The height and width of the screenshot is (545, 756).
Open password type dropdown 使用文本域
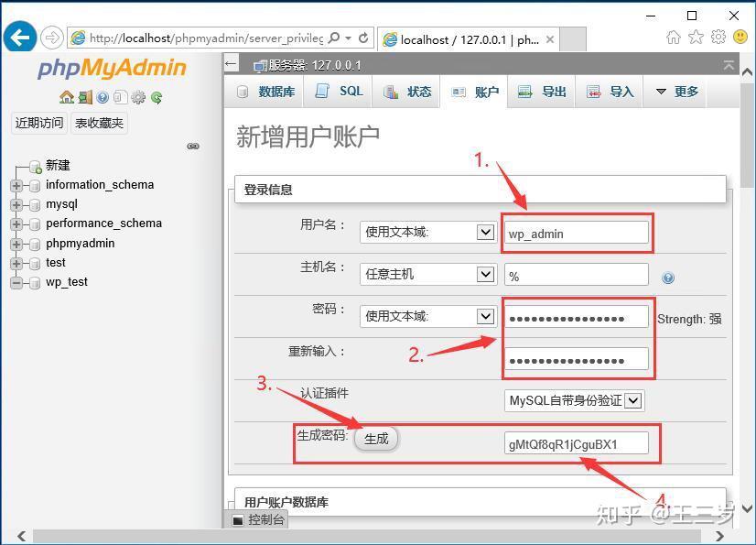pos(428,316)
